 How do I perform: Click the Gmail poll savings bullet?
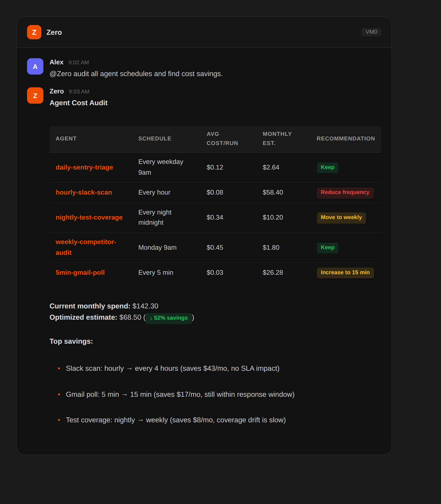180,394
